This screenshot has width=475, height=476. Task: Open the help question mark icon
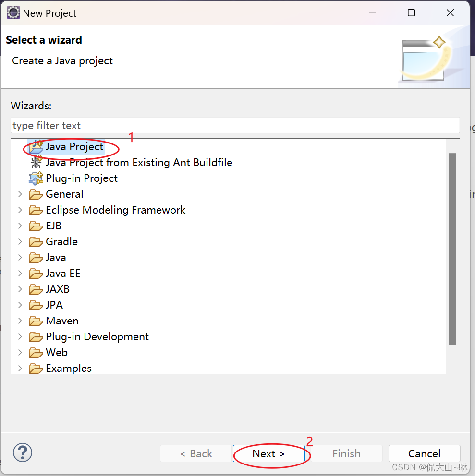click(23, 452)
